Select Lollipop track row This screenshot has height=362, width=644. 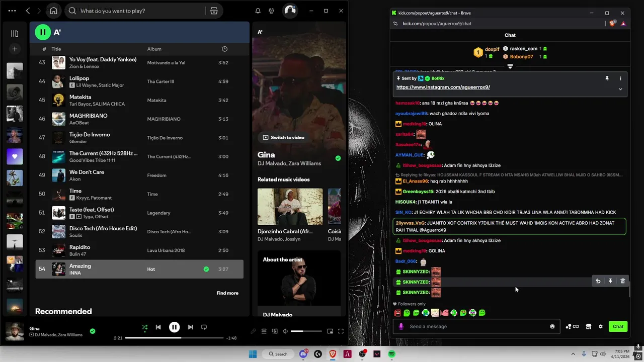[x=139, y=81]
